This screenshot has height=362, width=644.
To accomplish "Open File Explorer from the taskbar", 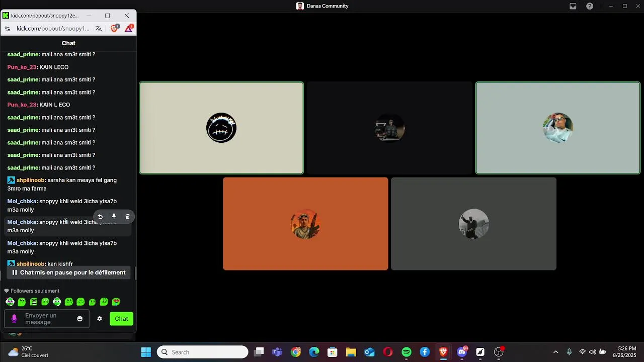I will pyautogui.click(x=351, y=352).
